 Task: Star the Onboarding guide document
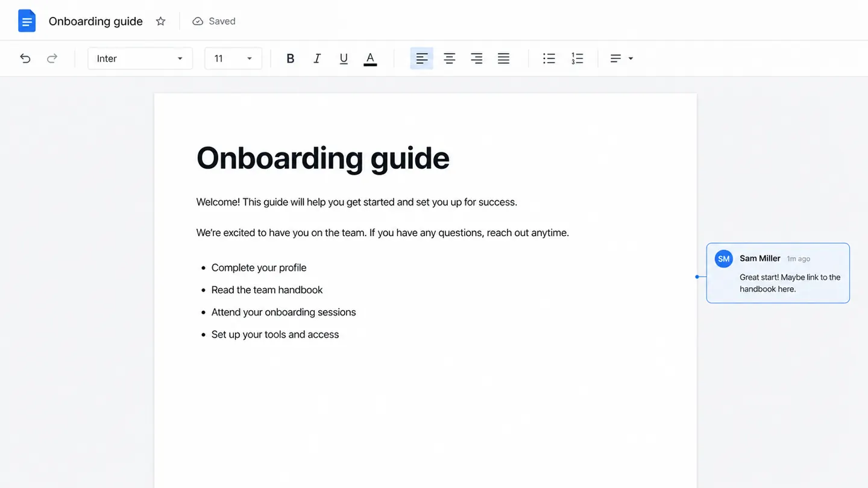pyautogui.click(x=160, y=21)
